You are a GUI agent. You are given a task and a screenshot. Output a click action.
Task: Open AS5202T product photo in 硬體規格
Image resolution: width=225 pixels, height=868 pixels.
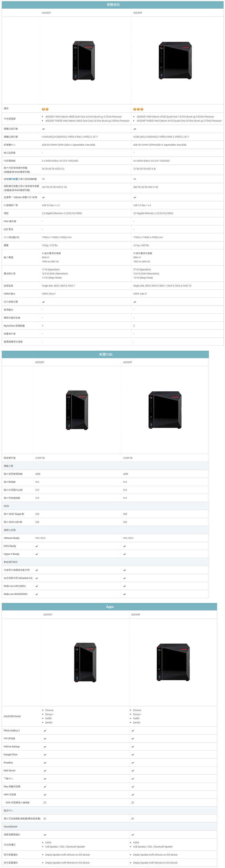pyautogui.click(x=84, y=61)
